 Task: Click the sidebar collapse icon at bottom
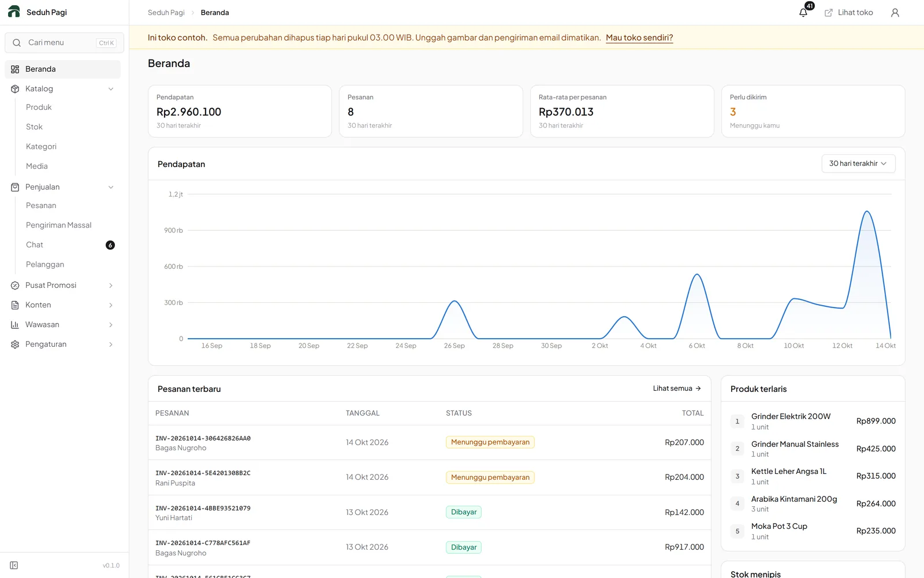click(x=14, y=565)
